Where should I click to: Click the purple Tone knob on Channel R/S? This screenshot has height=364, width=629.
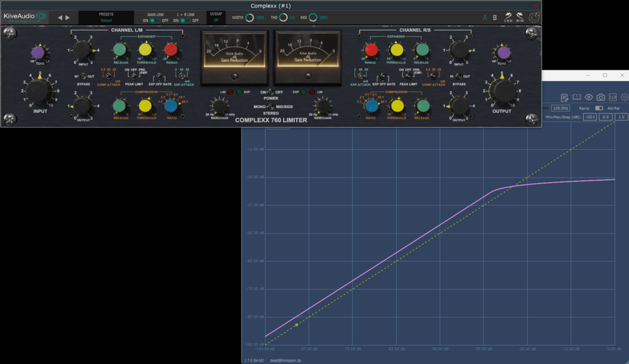click(504, 53)
